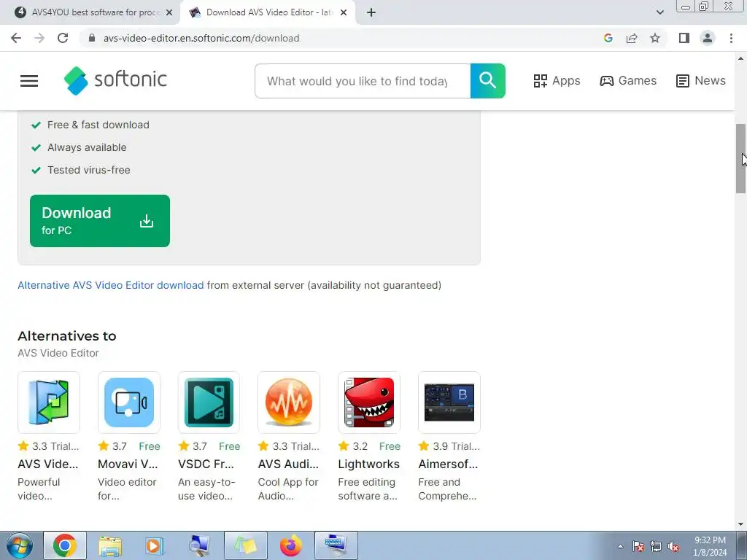Click the Action Center flag tray icon
747x560 pixels.
pos(638,547)
